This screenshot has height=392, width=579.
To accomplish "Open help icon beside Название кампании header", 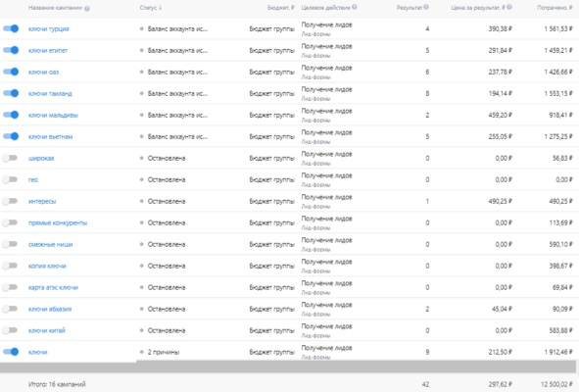I will [x=87, y=8].
